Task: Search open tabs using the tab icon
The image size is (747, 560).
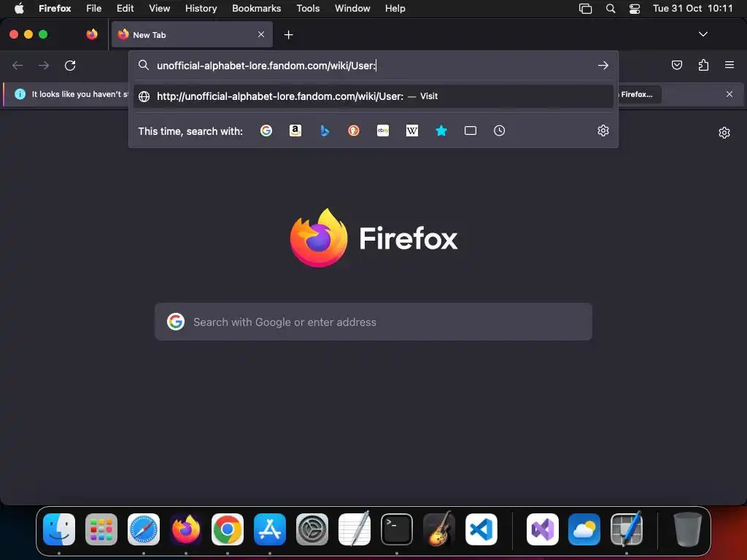Action: click(x=471, y=131)
